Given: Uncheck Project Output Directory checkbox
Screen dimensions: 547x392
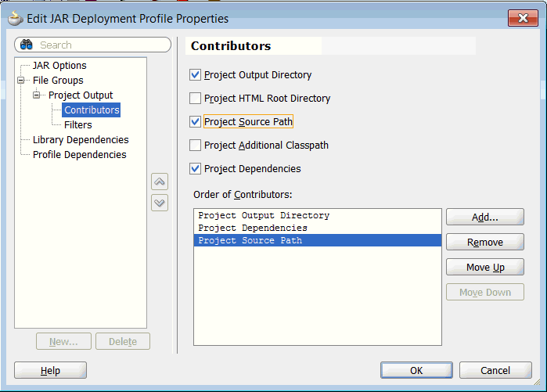Looking at the screenshot, I should point(195,74).
